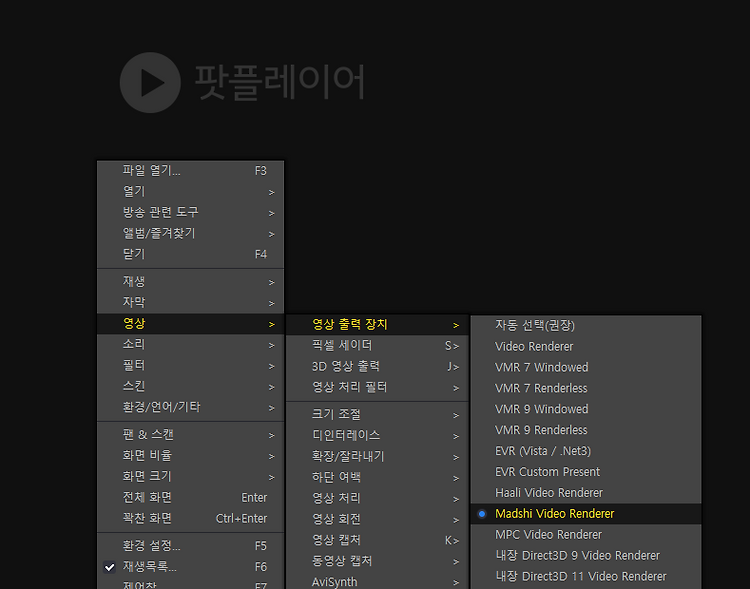
Task: Expand the 재생 submenu
Action: click(x=190, y=282)
